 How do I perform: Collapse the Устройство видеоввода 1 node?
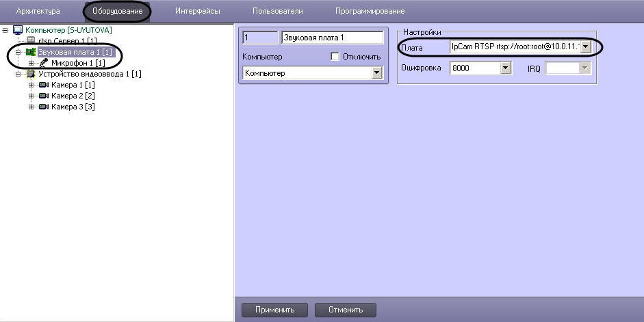tap(18, 74)
